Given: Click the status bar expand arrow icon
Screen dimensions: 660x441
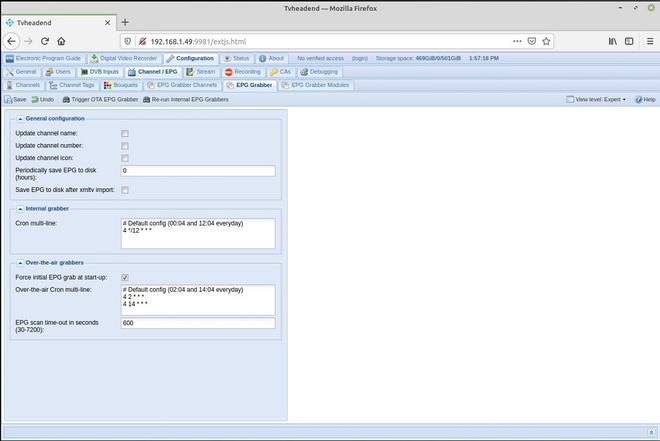Looking at the screenshot, I should [651, 432].
